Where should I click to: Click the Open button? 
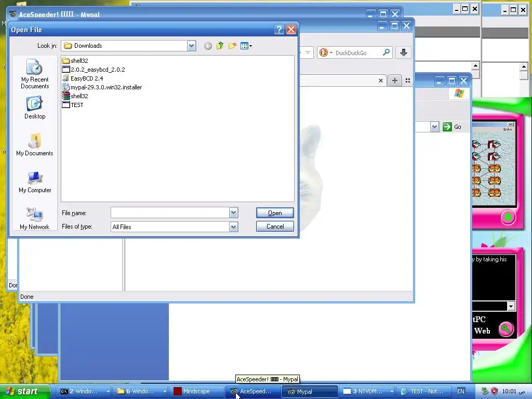tap(275, 212)
